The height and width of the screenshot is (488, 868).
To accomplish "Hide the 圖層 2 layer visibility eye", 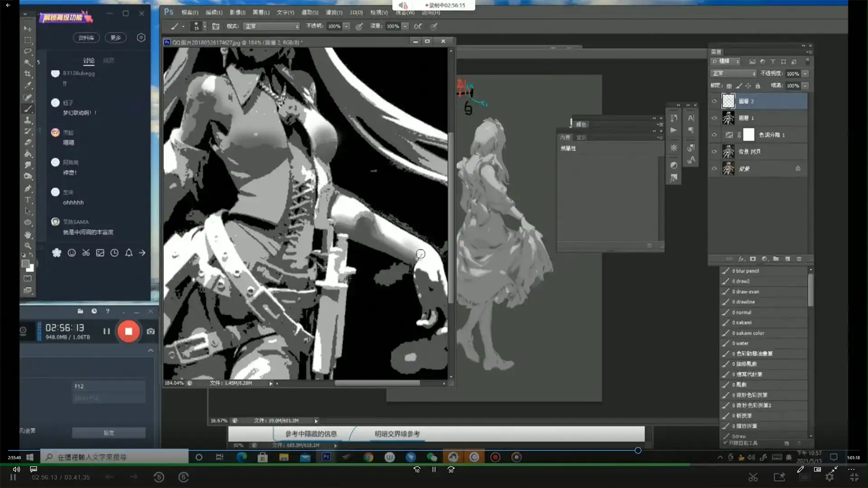I will [714, 101].
